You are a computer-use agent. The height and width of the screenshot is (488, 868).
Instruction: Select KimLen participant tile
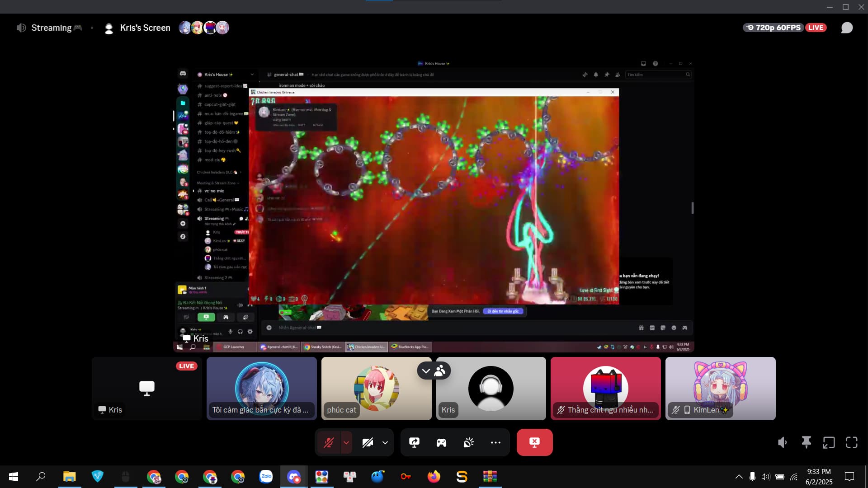click(720, 389)
